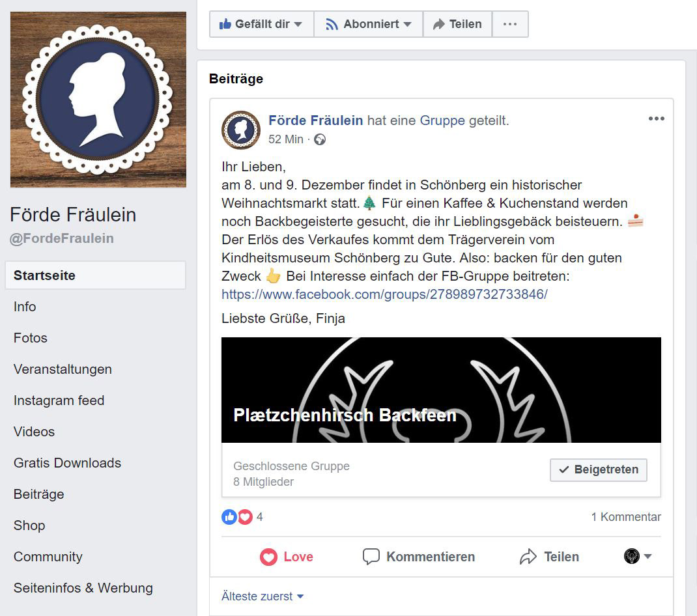Click the Teilen button at the top
Viewport: 697px width, 616px height.
pyautogui.click(x=457, y=24)
